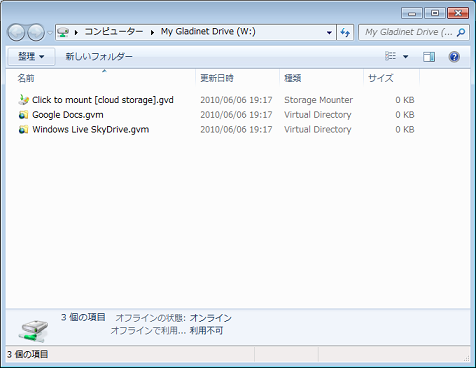Sort by サイズ column header
Screen dimensions: 476x368
click(x=391, y=78)
